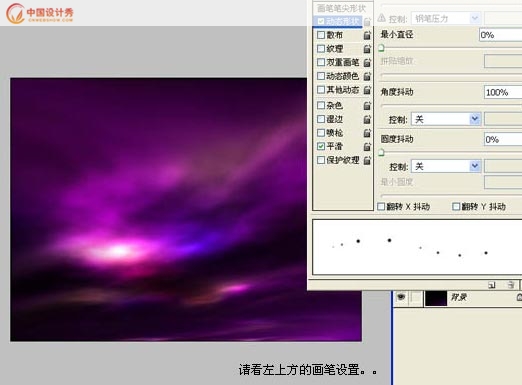The width and height of the screenshot is (522, 385).
Task: Click the 最小直径 slider handle
Action: coord(381,48)
